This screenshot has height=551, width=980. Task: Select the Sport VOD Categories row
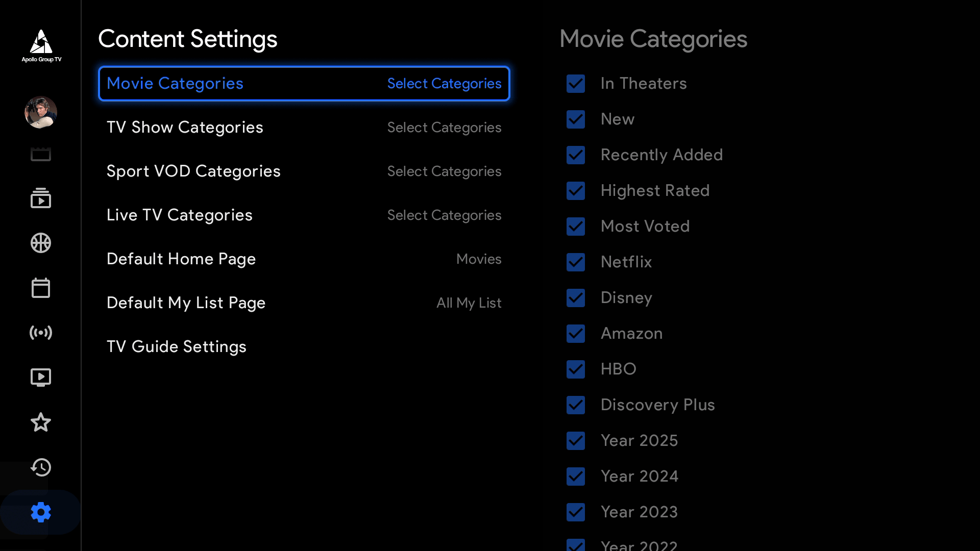[x=304, y=171]
